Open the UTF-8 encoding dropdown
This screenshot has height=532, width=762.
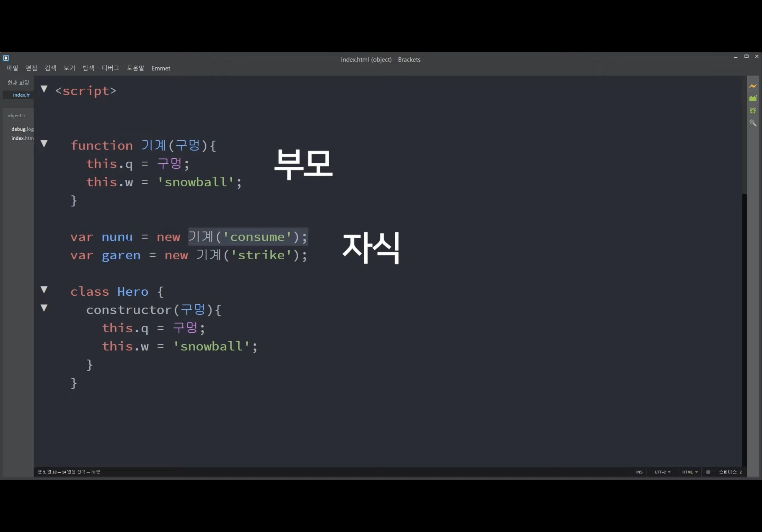point(662,472)
